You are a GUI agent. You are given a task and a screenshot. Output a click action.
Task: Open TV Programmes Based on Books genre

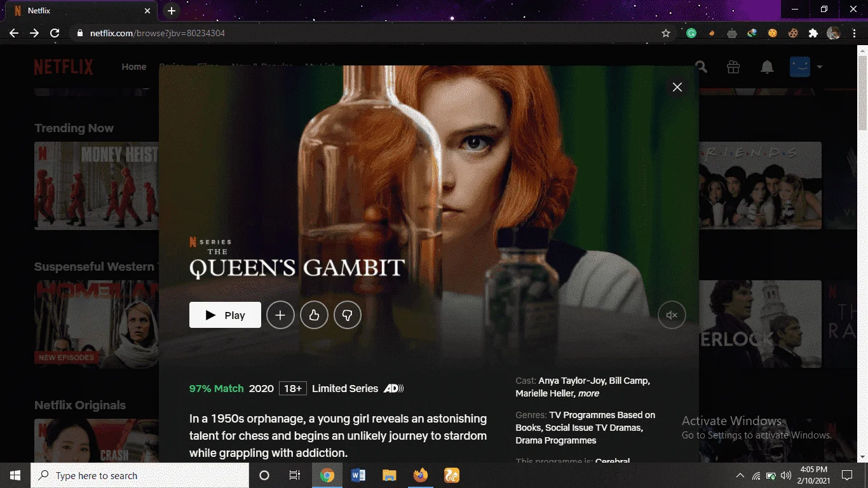tap(585, 421)
